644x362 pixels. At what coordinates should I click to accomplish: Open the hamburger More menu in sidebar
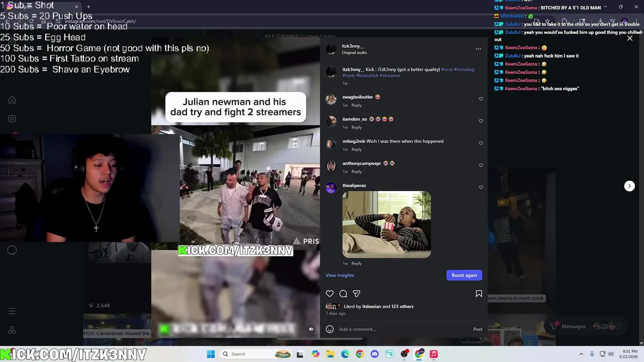pos(12,311)
